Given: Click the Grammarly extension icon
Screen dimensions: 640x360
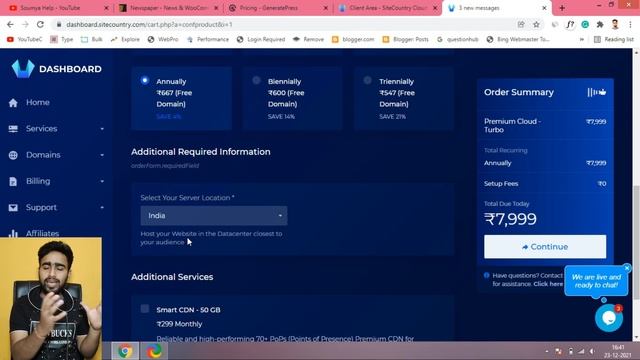Looking at the screenshot, I should 585,24.
